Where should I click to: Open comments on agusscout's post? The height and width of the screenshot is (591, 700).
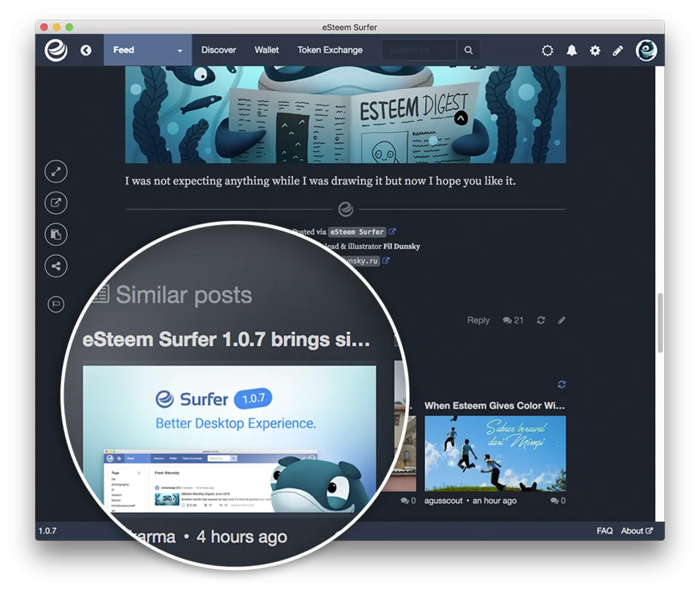pos(558,501)
